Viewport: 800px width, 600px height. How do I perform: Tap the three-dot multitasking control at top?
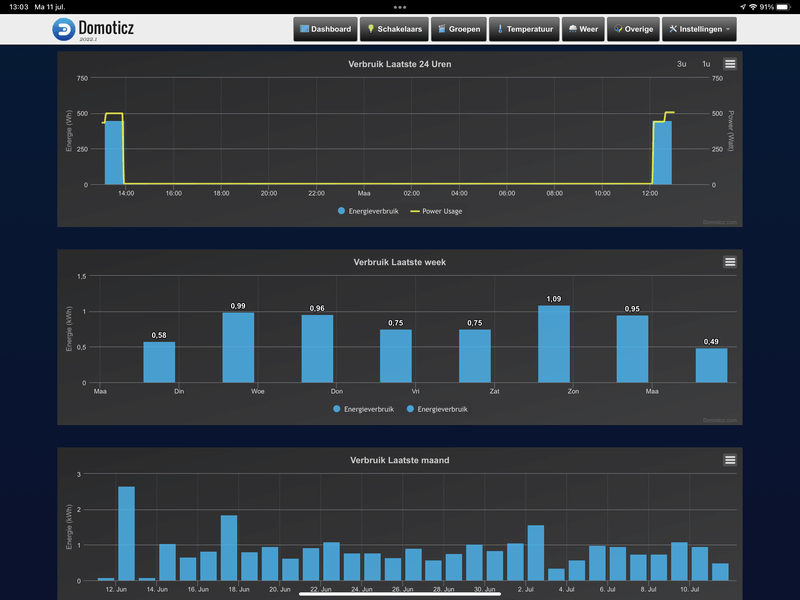pos(400,7)
